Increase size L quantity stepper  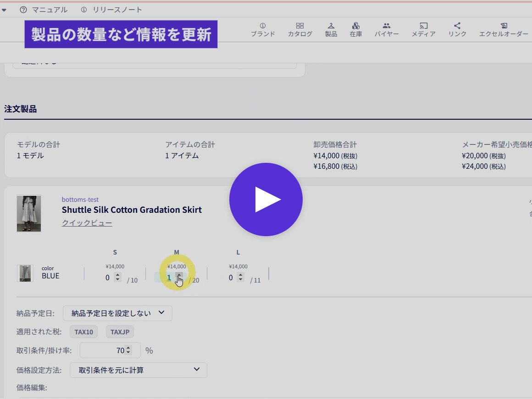point(241,275)
